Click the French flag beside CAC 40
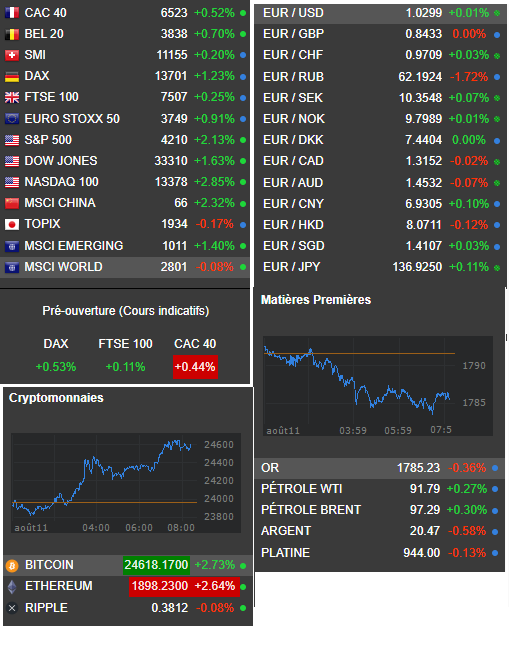The image size is (518, 658). click(12, 13)
